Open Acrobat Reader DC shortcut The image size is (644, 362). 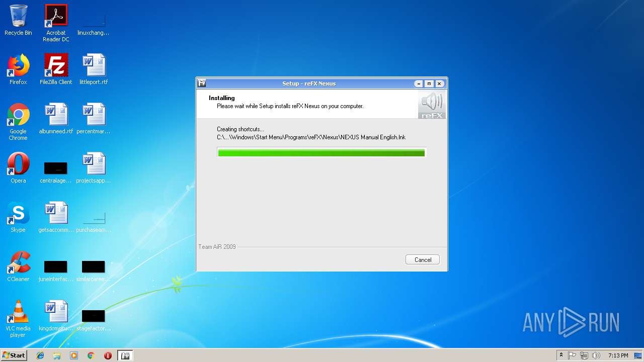(56, 23)
